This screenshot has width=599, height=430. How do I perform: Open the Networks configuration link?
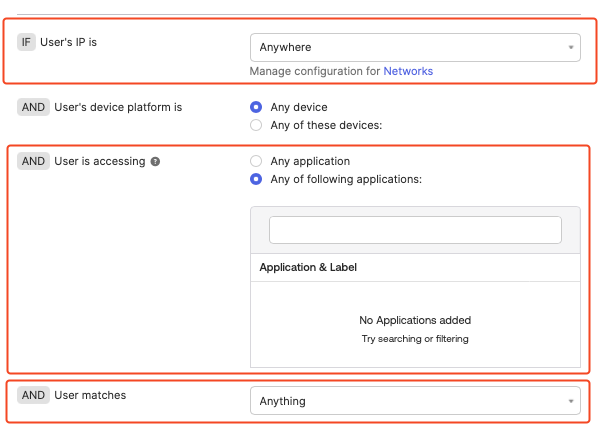click(408, 71)
